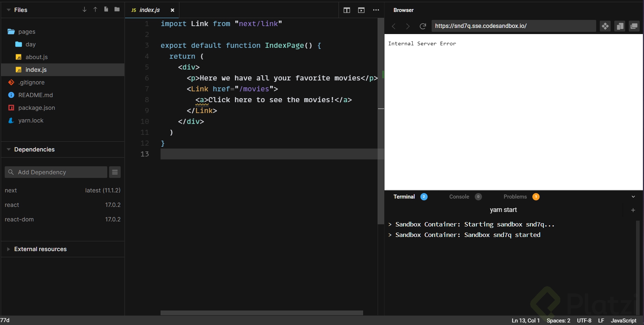The height and width of the screenshot is (325, 644).
Task: Switch to the Problems tab
Action: coord(515,197)
